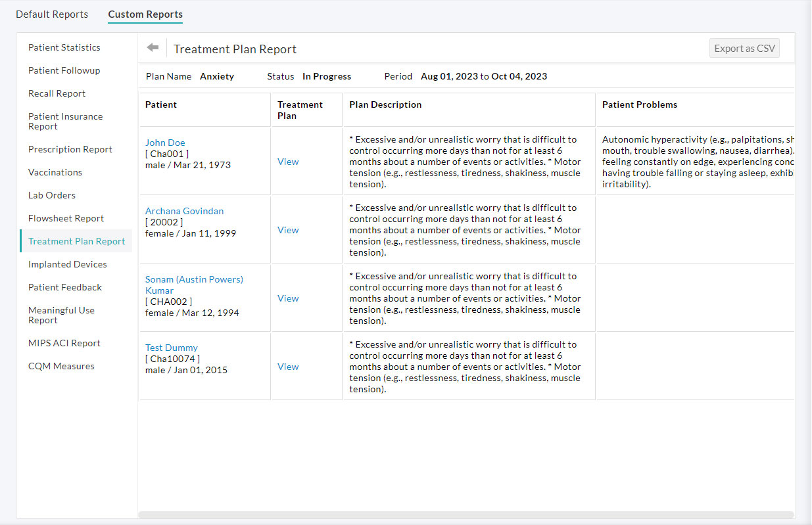Open the Treatment Plan Report sidebar entry
Screen dimensions: 812x525
point(76,241)
